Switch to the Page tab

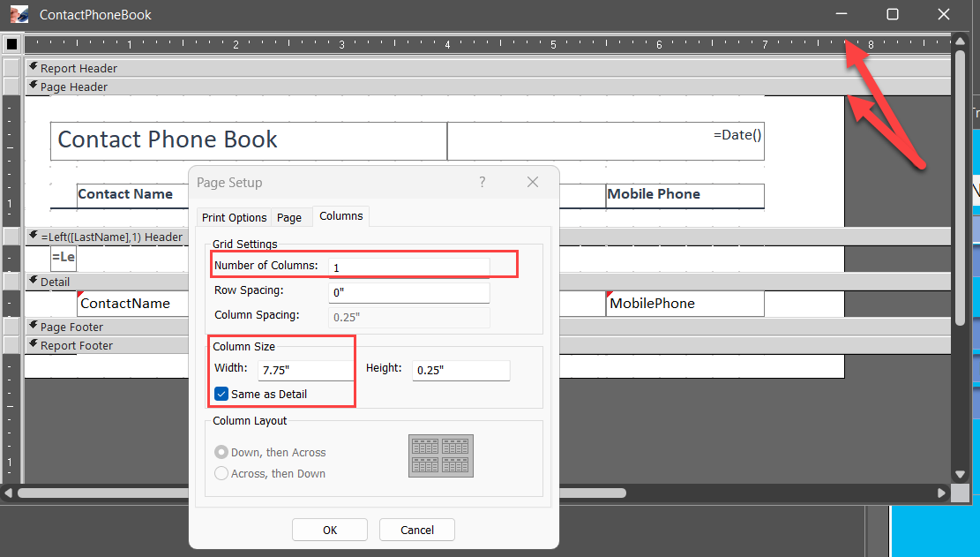pyautogui.click(x=289, y=217)
